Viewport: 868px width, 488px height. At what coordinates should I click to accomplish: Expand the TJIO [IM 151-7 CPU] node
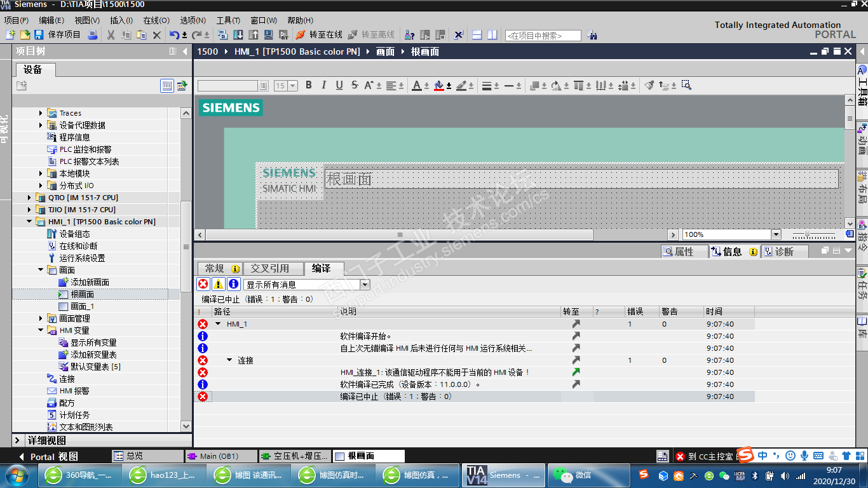point(29,210)
